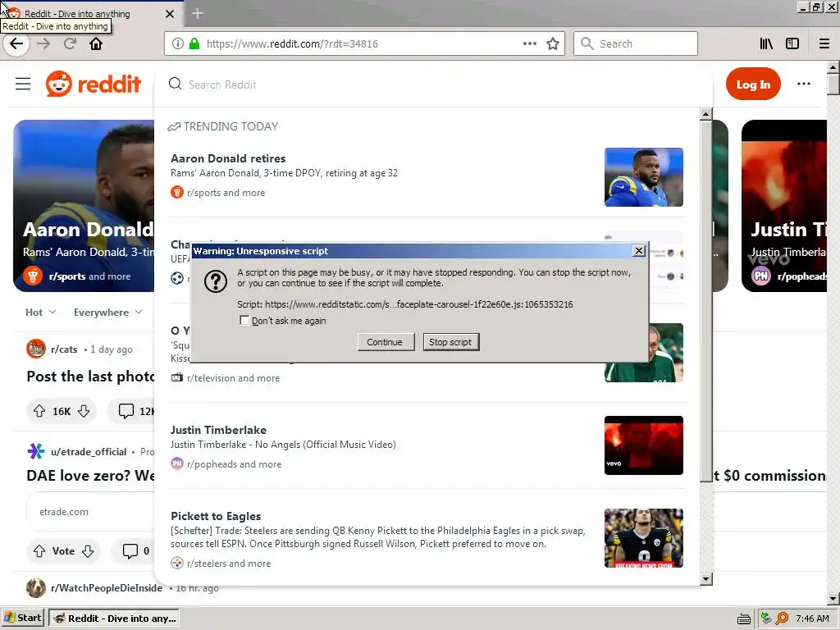
Task: Expand the Hot sort dropdown
Action: click(x=41, y=313)
